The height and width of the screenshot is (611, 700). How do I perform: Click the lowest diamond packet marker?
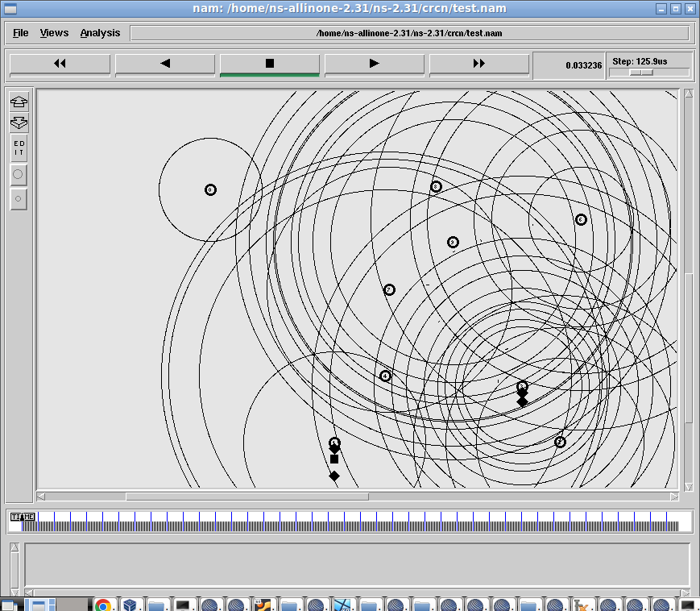(x=334, y=476)
